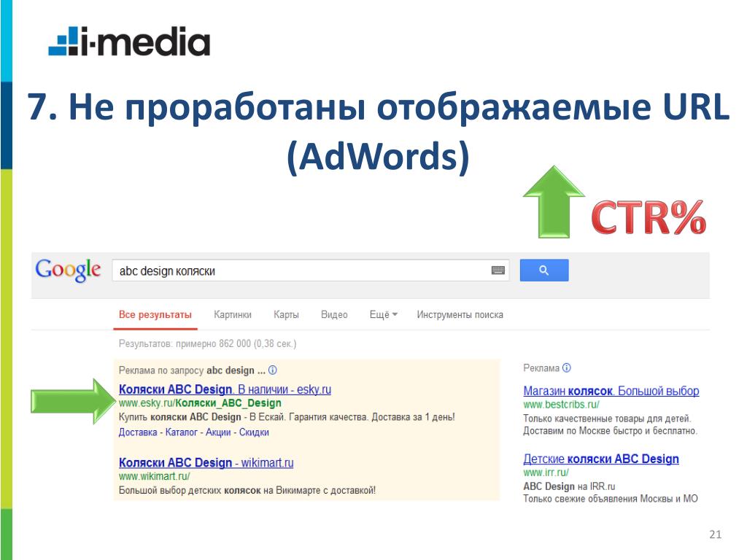Click text 'Только свежие объявления Москвы и МО'
This screenshot has width=747, height=560.
611,499
